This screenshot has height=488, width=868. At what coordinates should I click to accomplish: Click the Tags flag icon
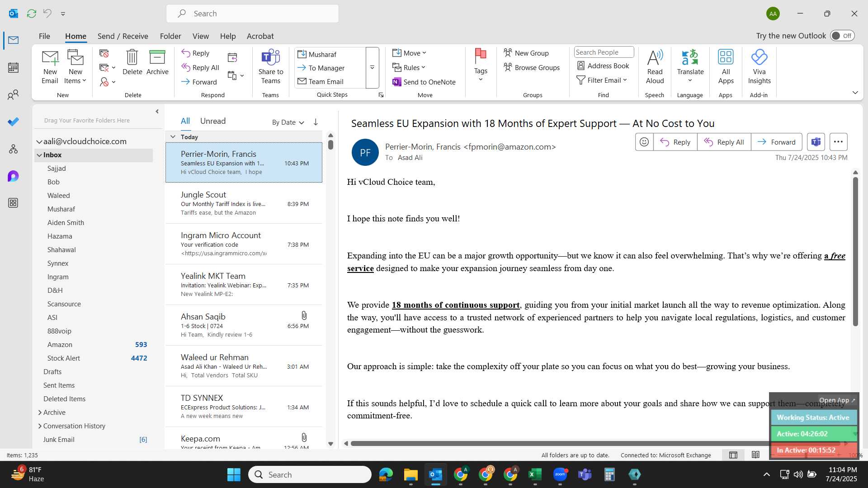(x=481, y=65)
